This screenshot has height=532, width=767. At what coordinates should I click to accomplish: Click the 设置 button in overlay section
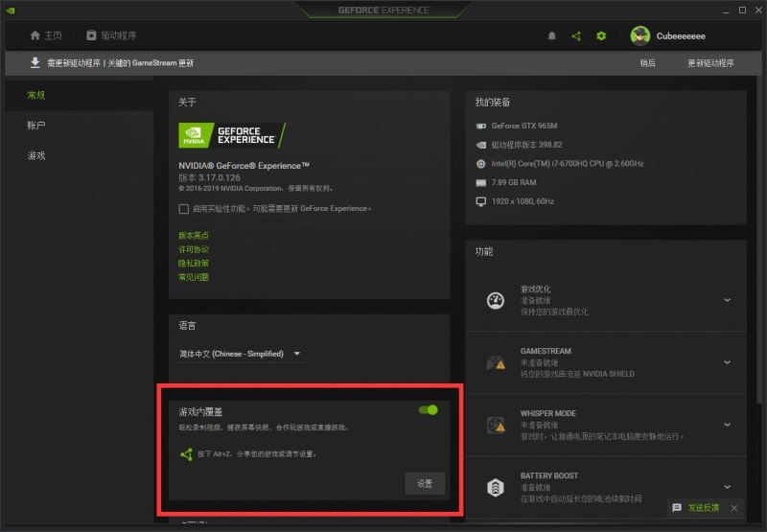pyautogui.click(x=425, y=483)
